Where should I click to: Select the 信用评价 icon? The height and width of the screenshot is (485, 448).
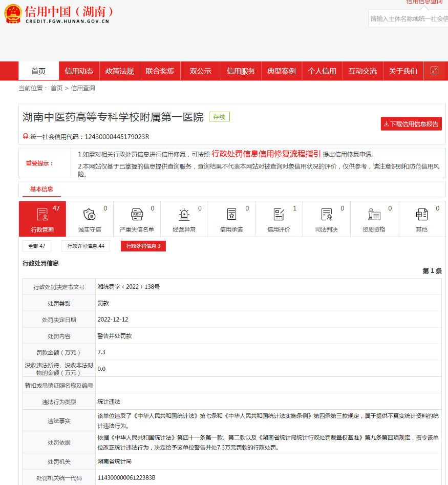click(279, 215)
